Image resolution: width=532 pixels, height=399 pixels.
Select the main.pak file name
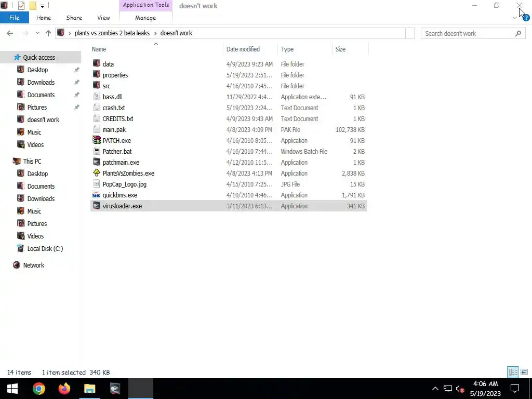pyautogui.click(x=114, y=129)
